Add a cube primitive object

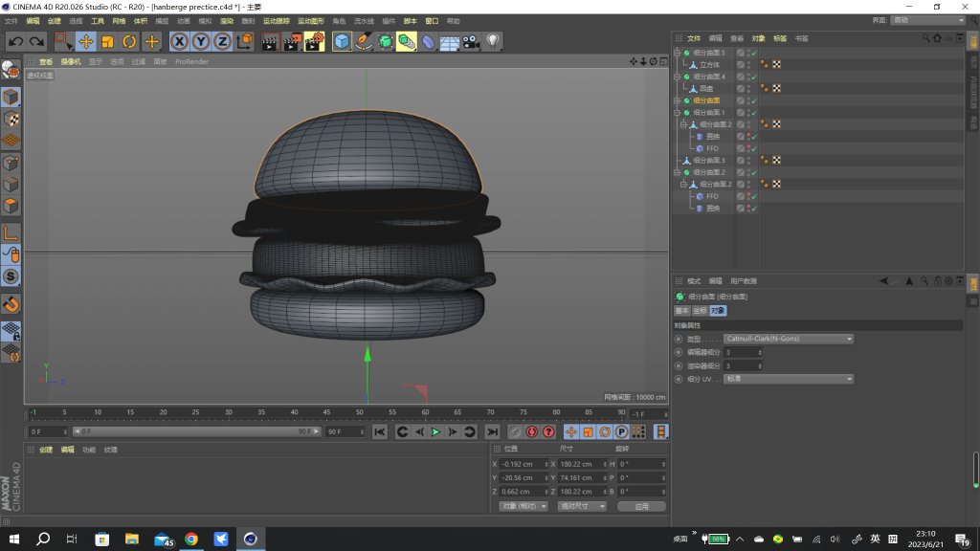pos(342,42)
